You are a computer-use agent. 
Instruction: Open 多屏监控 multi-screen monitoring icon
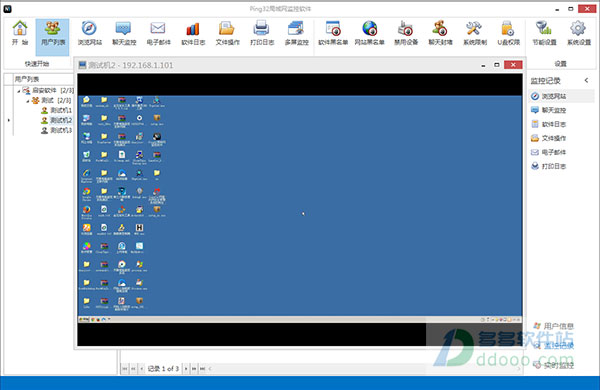(297, 33)
